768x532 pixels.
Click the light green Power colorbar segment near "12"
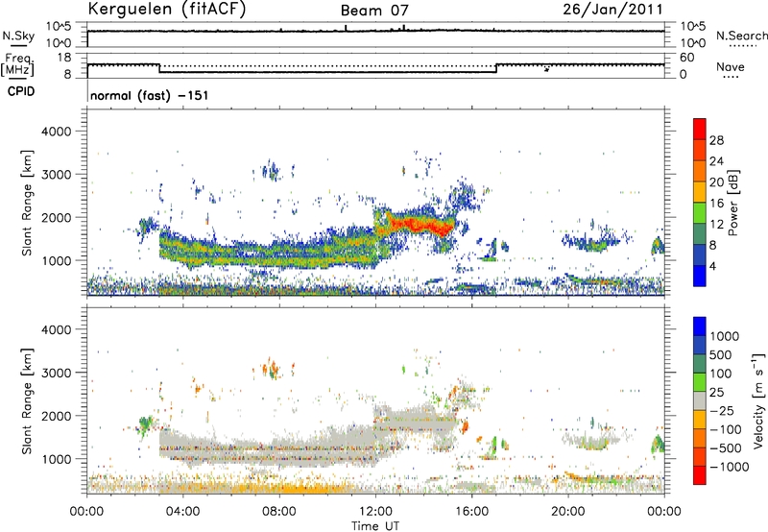pyautogui.click(x=700, y=213)
